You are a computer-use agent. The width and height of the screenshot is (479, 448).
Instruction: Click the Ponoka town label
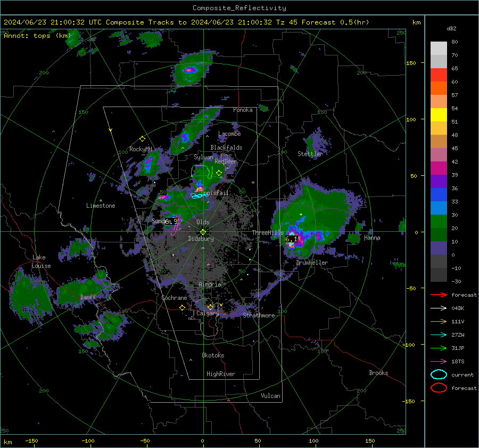(x=243, y=110)
